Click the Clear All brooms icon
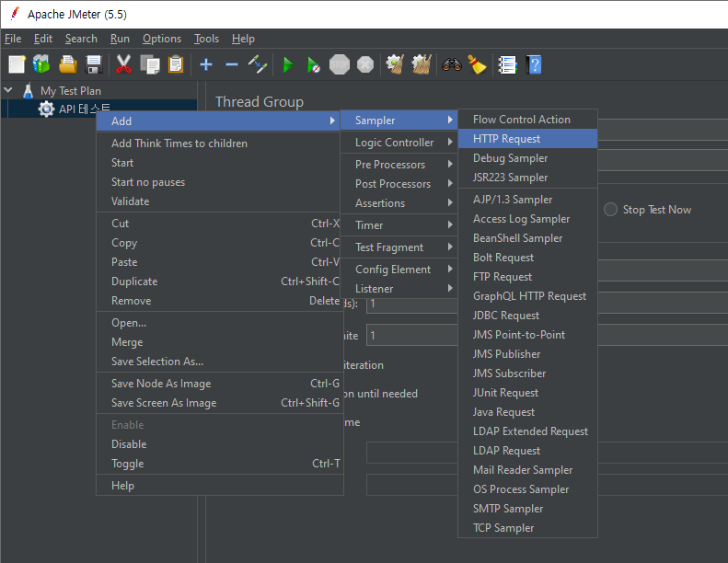728x563 pixels. pos(422,64)
